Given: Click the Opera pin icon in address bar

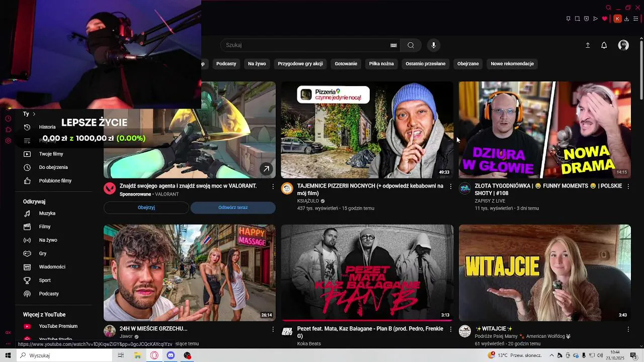Looking at the screenshot, I should click(x=568, y=19).
